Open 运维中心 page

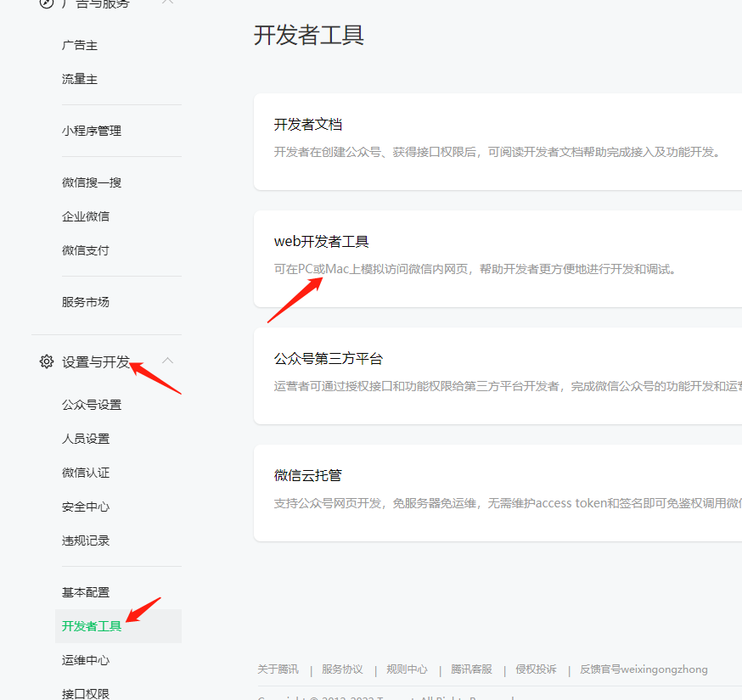[x=86, y=660]
